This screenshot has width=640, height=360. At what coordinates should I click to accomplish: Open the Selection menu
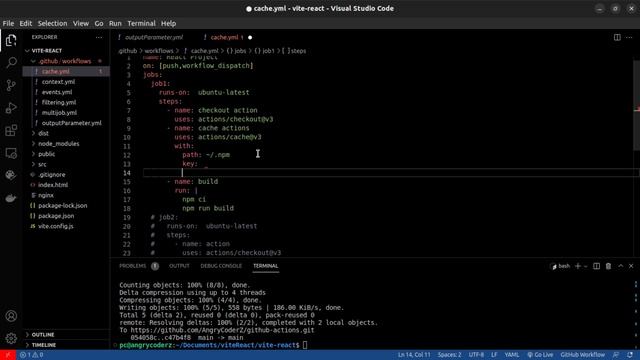click(x=52, y=24)
